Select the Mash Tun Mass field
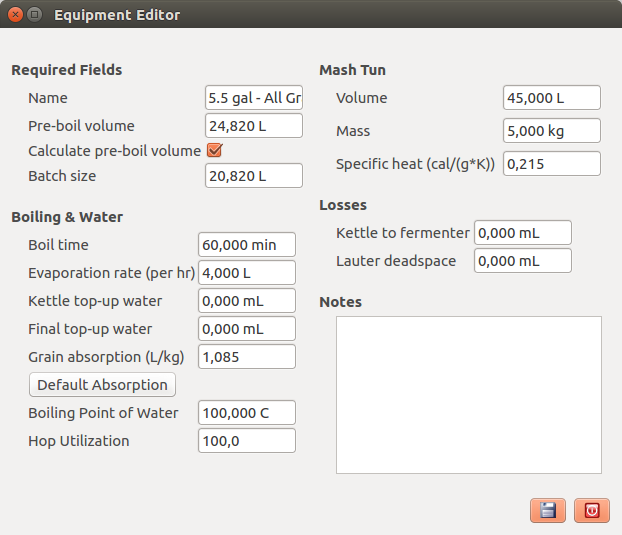 pos(552,130)
